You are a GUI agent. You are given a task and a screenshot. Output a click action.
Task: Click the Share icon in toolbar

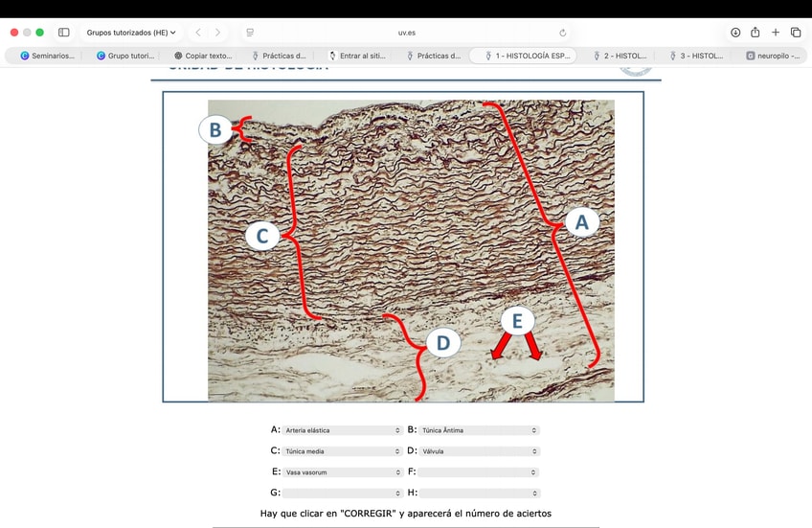(755, 32)
